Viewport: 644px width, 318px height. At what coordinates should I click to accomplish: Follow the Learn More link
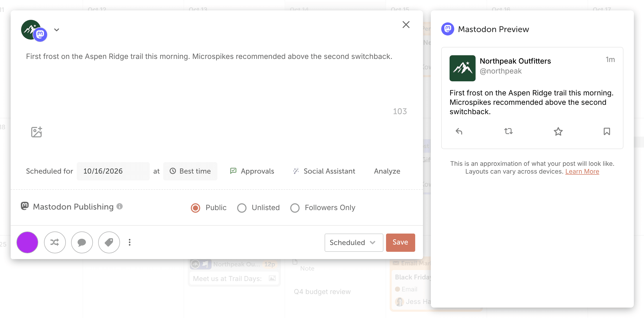(x=582, y=172)
